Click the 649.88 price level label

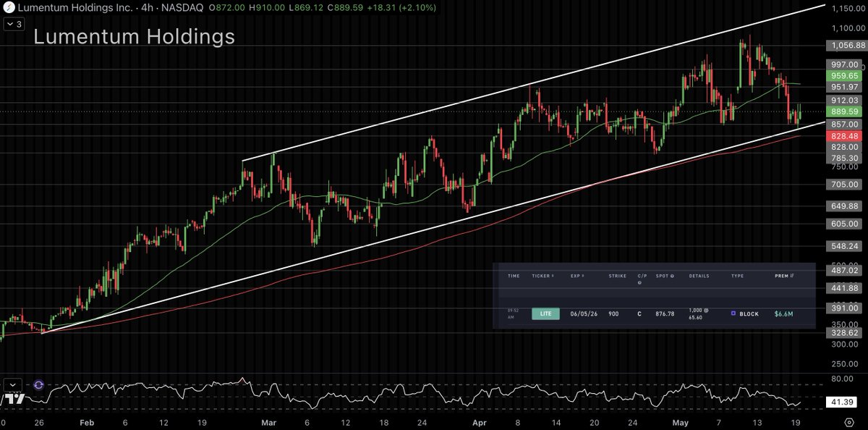[844, 206]
